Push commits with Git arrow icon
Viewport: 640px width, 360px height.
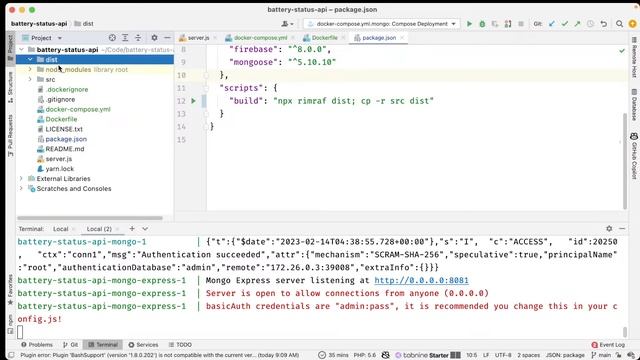point(577,24)
